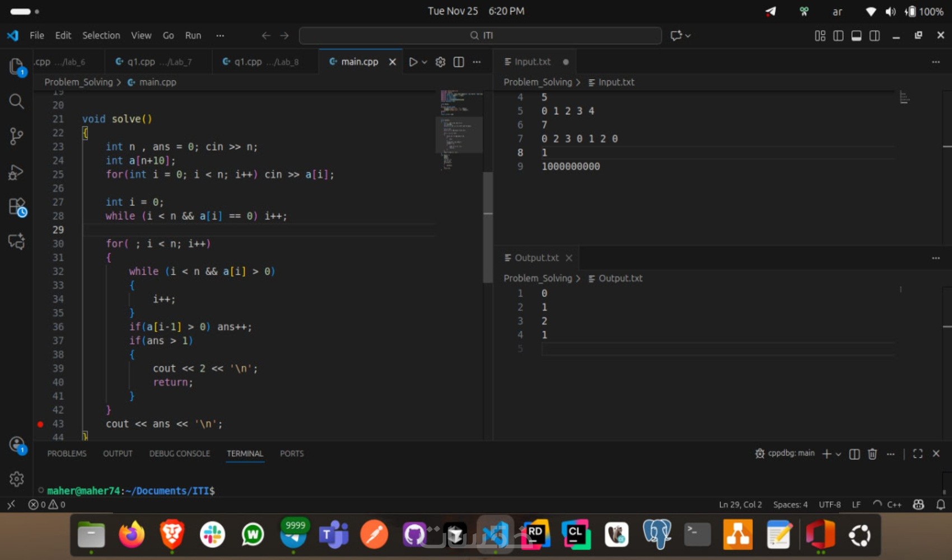This screenshot has height=560, width=952.
Task: Toggle breakpoint on line 43
Action: pyautogui.click(x=40, y=424)
